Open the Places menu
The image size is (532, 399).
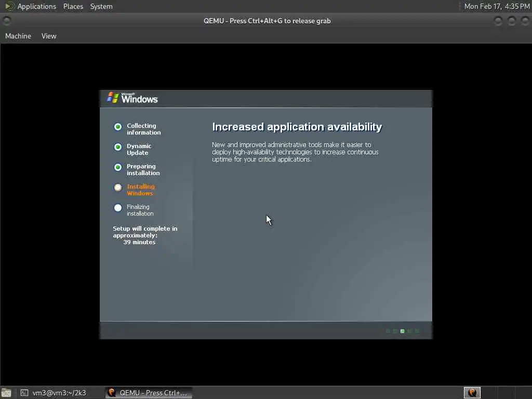(73, 6)
